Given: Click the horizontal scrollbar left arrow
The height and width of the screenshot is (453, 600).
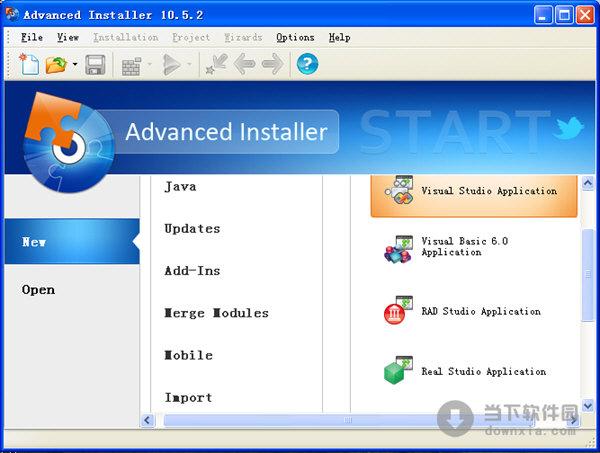Looking at the screenshot, I should point(148,420).
